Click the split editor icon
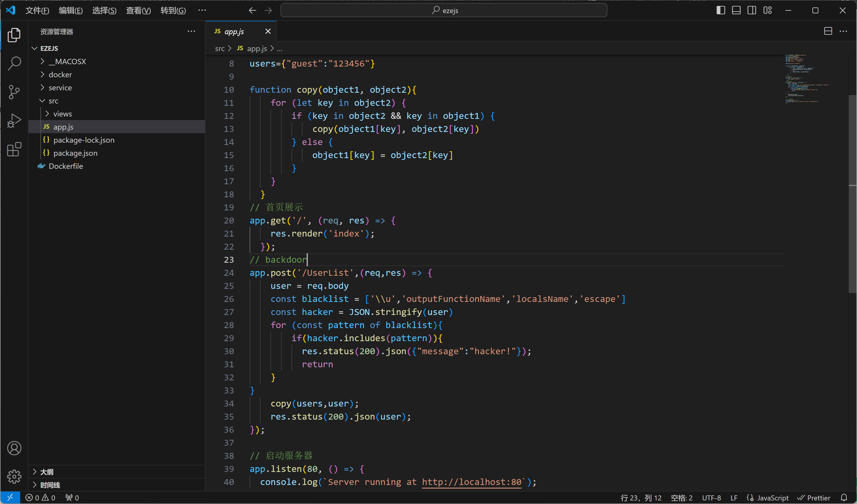857x504 pixels. tap(828, 31)
